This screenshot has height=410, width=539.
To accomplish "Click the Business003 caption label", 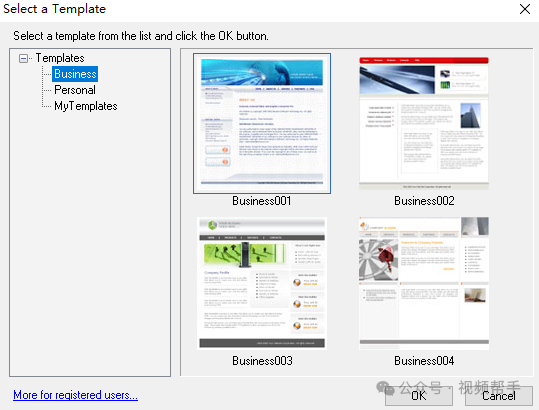I will click(x=262, y=361).
